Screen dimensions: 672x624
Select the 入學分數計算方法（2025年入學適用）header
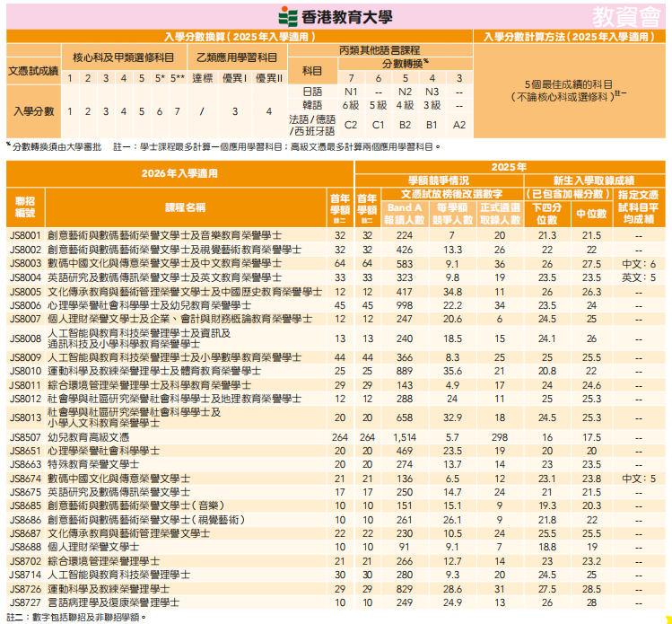click(569, 37)
